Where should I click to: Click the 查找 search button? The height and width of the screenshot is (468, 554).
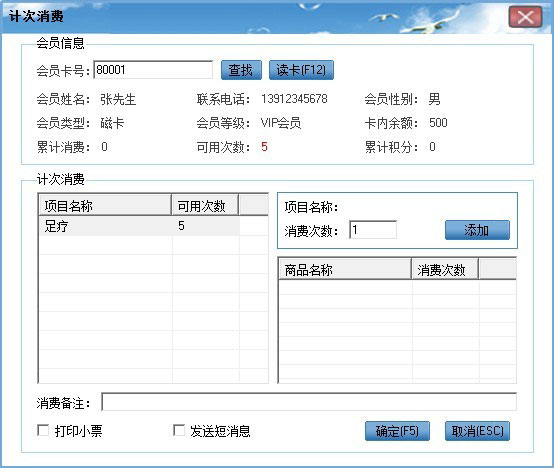click(241, 70)
